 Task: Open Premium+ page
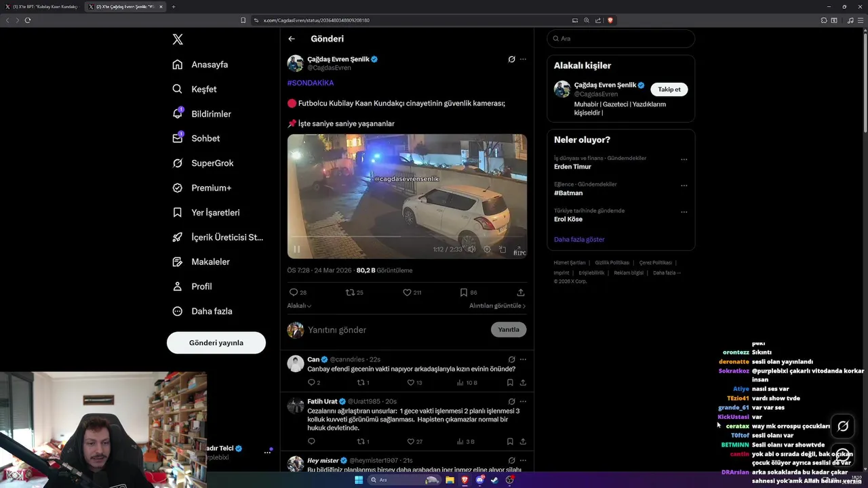[x=202, y=188]
